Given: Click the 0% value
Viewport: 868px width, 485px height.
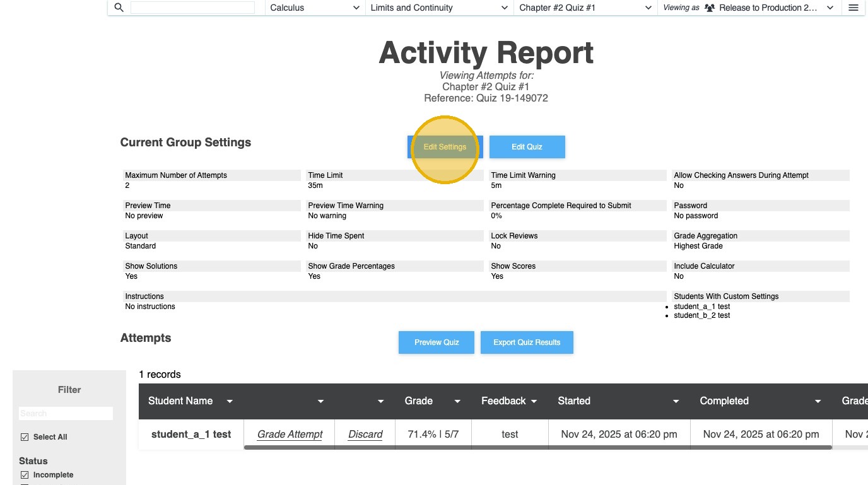Looking at the screenshot, I should coord(496,216).
